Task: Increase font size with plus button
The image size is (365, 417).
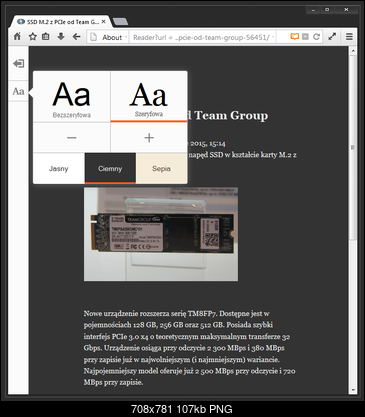Action: [149, 137]
